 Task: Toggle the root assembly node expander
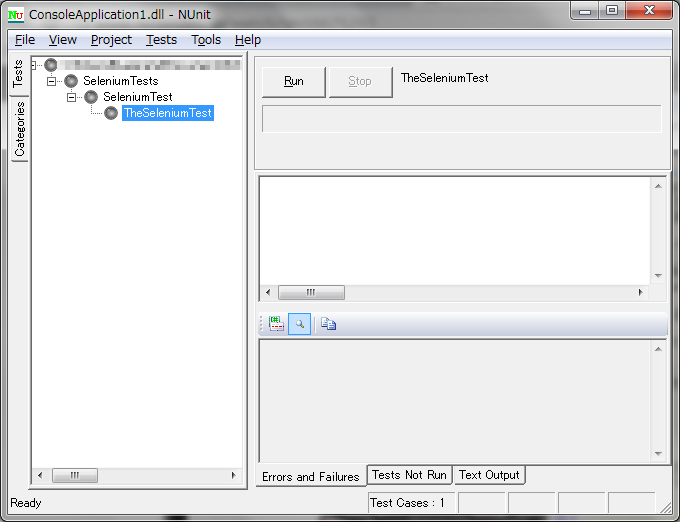pos(33,65)
